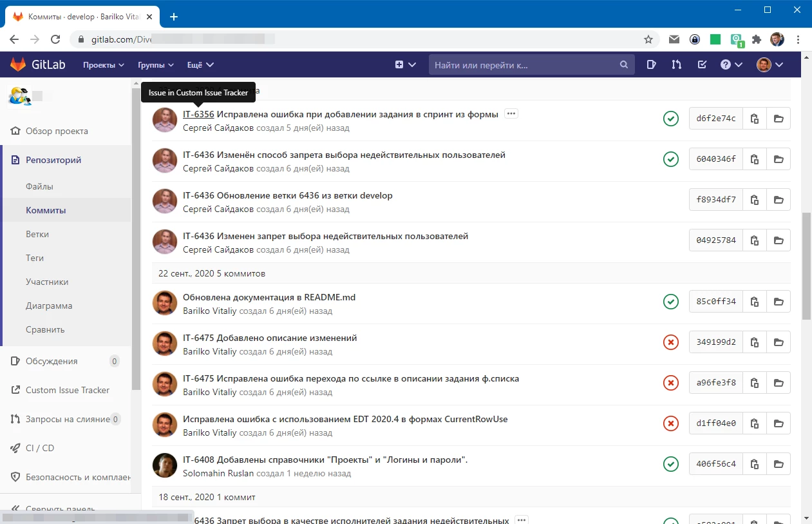Open to-do list icon in top navbar
Image resolution: width=812 pixels, height=524 pixels.
(x=703, y=64)
